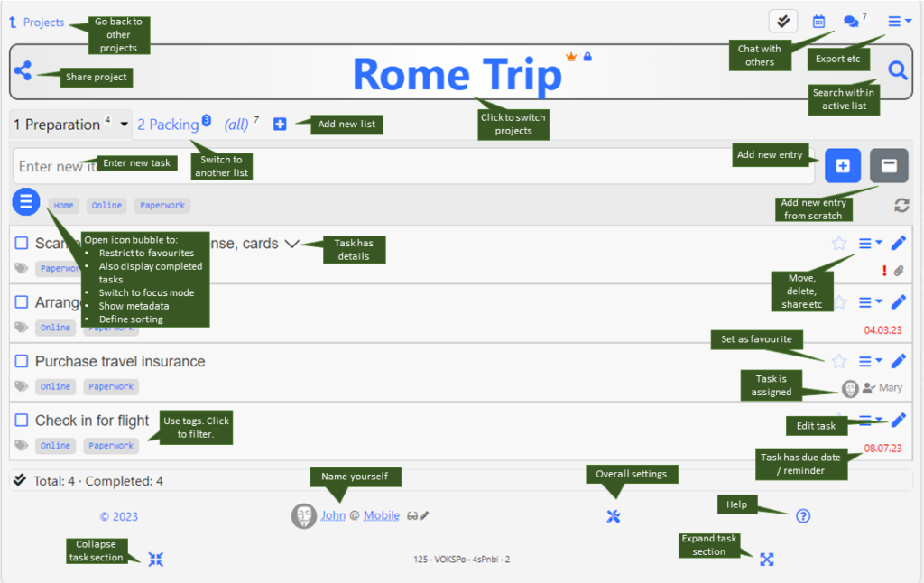Click the share project icon
Viewport: 924px width, 583px height.
pyautogui.click(x=23, y=71)
